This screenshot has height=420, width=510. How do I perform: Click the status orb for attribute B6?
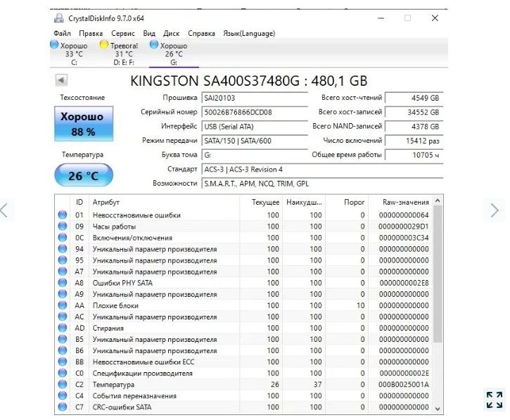click(63, 351)
